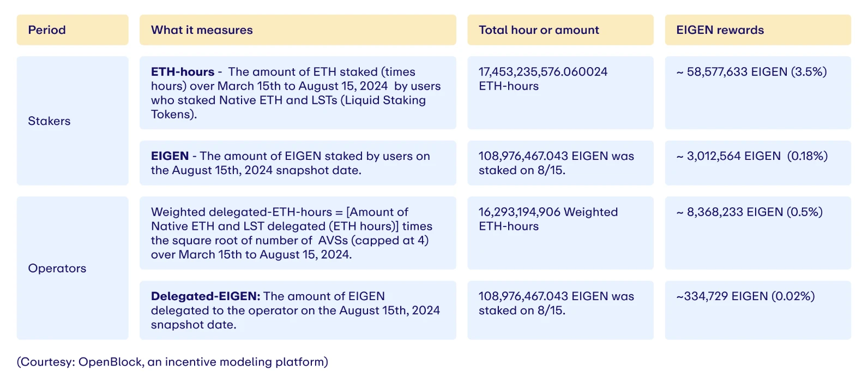Select the '16,293,194,906 Weighted ETH-hours' cell
The width and height of the screenshot is (868, 382).
pyautogui.click(x=548, y=219)
